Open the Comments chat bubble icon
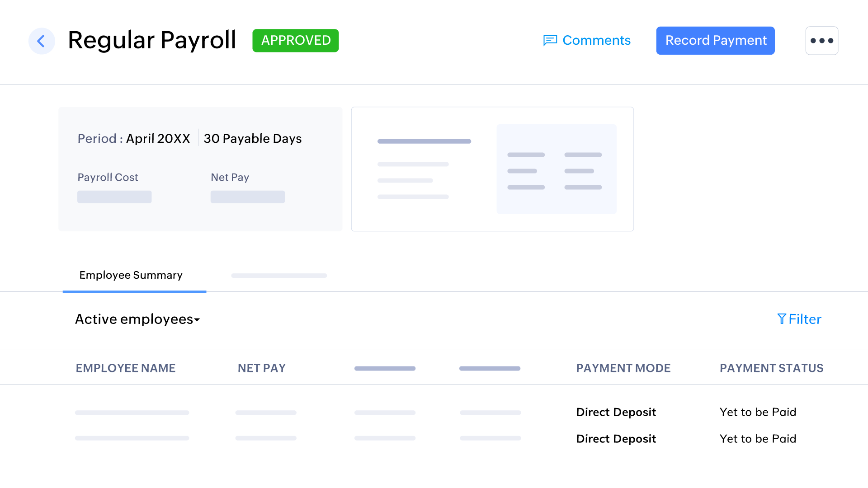 click(x=549, y=40)
